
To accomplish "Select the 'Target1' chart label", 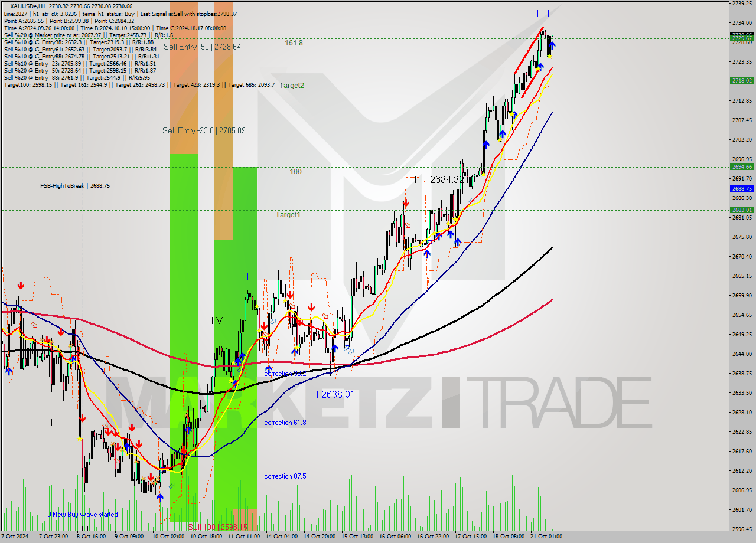I will point(288,215).
